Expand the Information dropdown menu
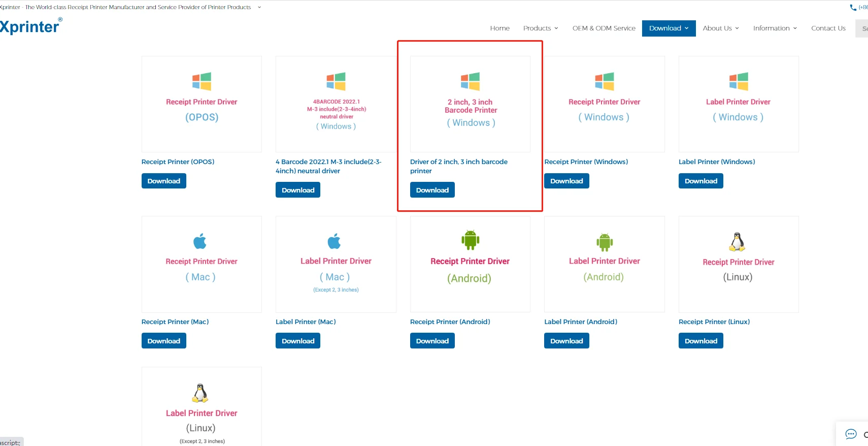The width and height of the screenshot is (868, 446). (775, 28)
